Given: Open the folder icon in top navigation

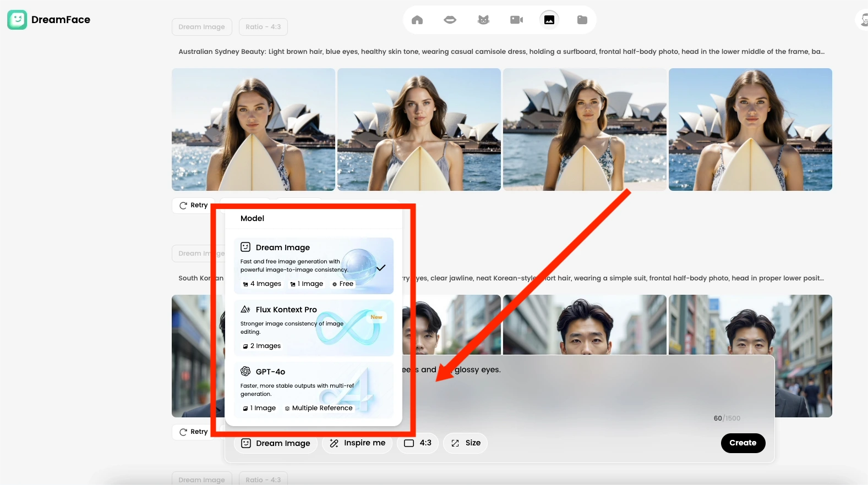Looking at the screenshot, I should click(582, 20).
